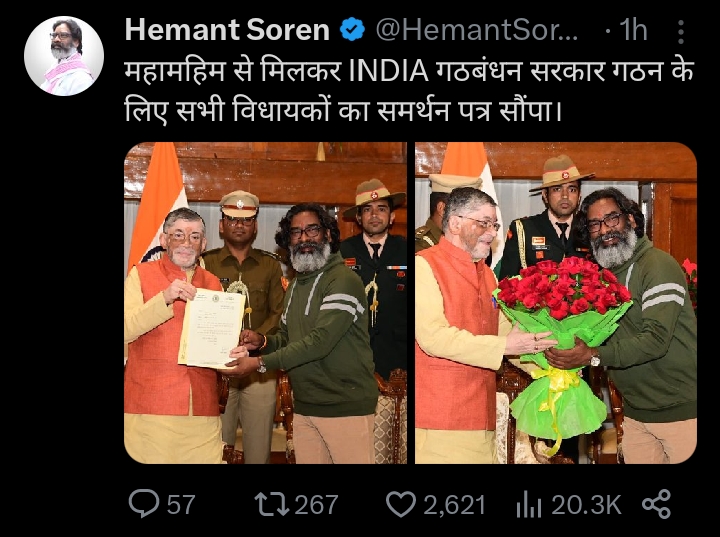720x537 pixels.
Task: Open the three-dot more options menu
Action: click(681, 32)
